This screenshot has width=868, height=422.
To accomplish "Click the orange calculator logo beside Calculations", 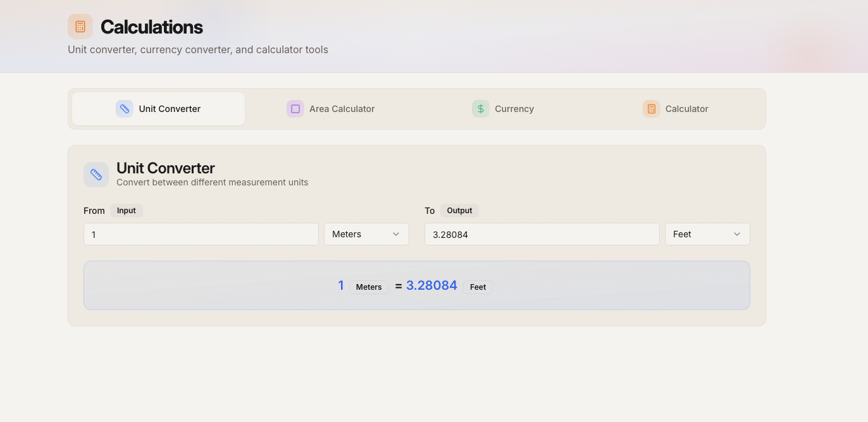I will pos(80,27).
